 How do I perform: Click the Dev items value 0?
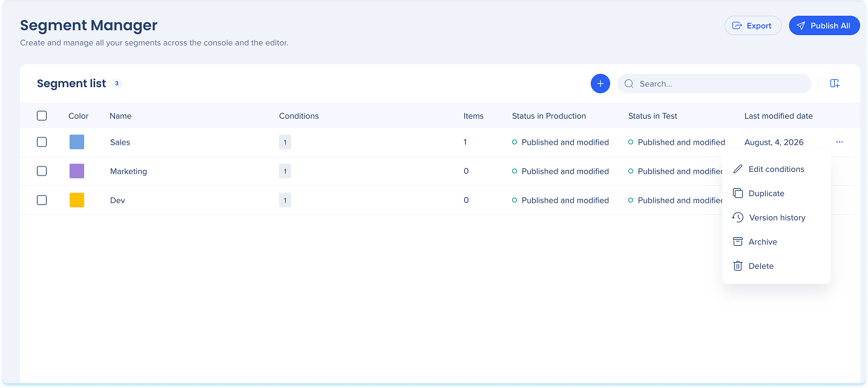click(466, 200)
